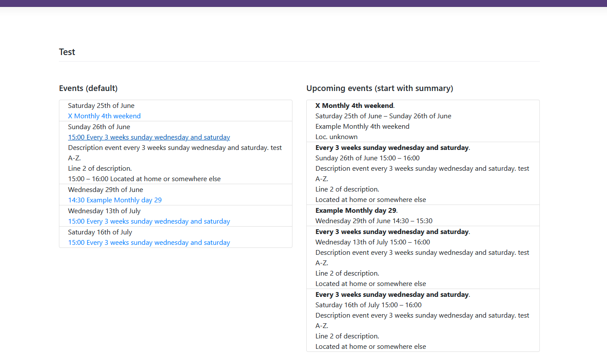Open the 14:30 Example Monthly day 29 link

[x=114, y=200]
